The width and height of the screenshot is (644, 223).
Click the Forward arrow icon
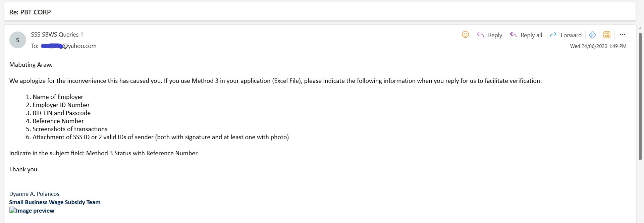553,35
